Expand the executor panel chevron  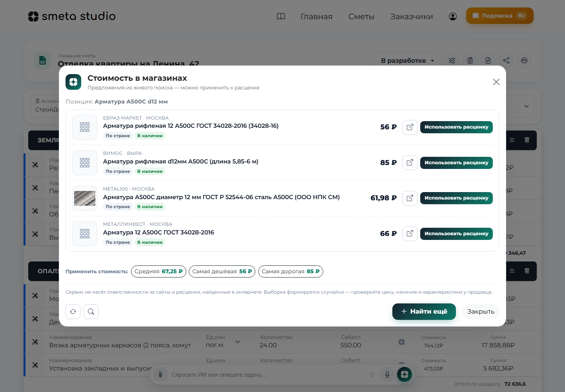[527, 106]
